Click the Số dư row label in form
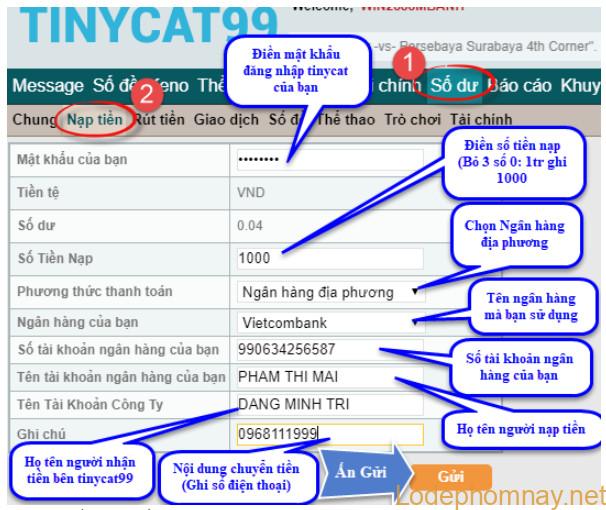The height and width of the screenshot is (510, 606). coord(37,225)
